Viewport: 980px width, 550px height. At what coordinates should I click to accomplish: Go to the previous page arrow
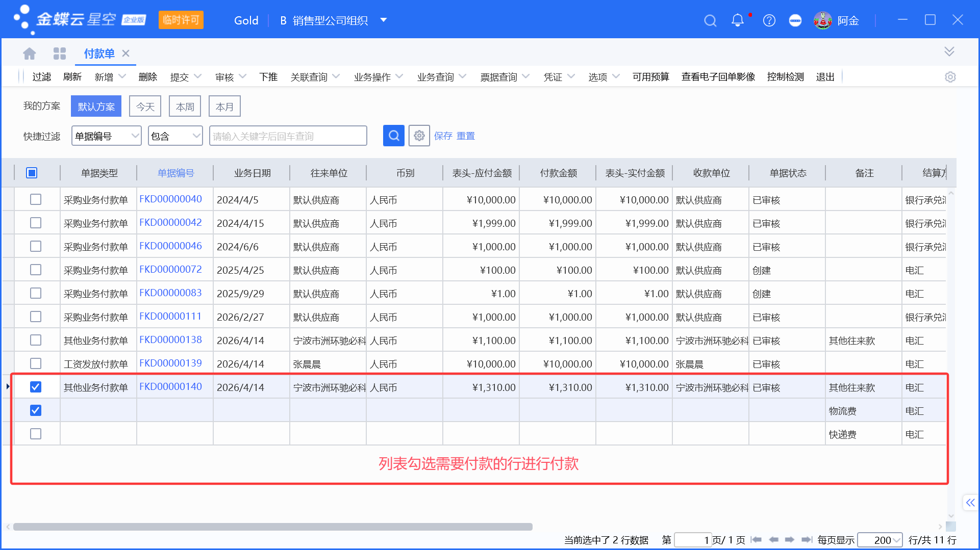pyautogui.click(x=773, y=539)
